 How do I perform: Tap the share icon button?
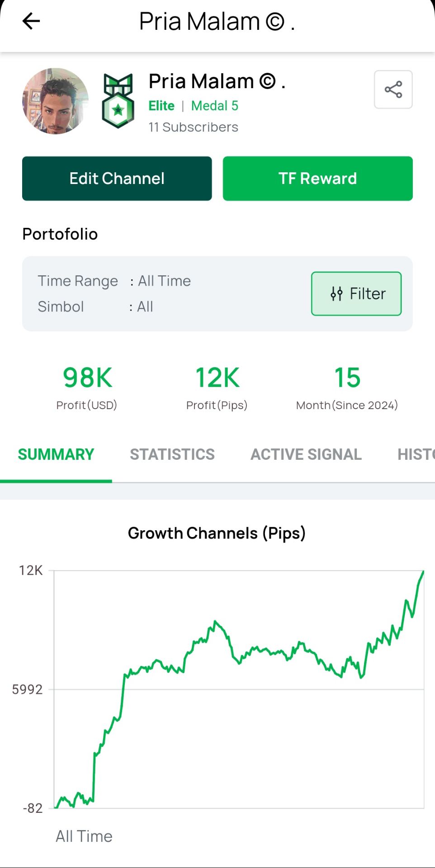pyautogui.click(x=393, y=90)
